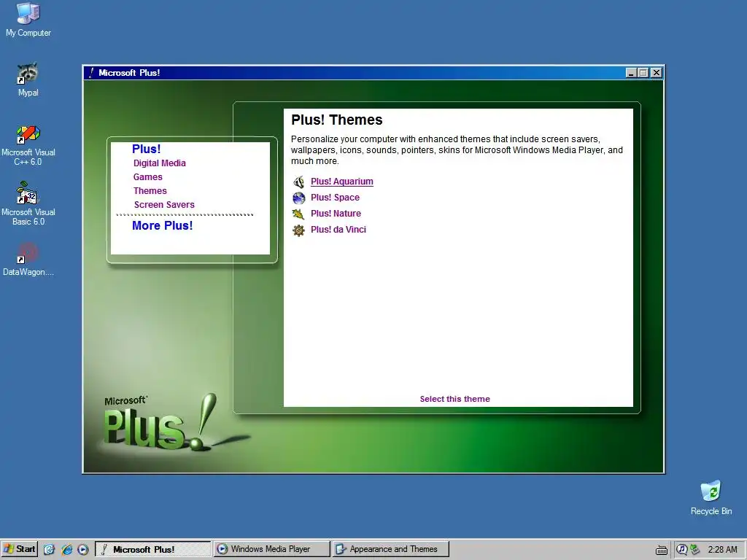Click the music note tray icon

682,550
